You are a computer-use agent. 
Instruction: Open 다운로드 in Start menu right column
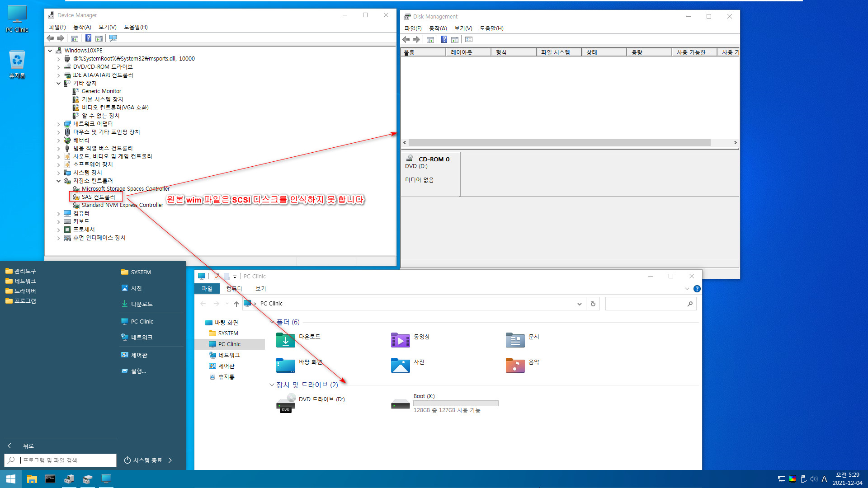[137, 304]
